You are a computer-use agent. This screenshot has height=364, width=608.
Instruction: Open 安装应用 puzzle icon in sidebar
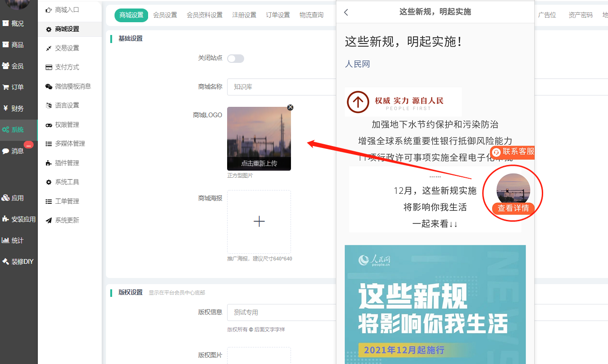(x=6, y=219)
